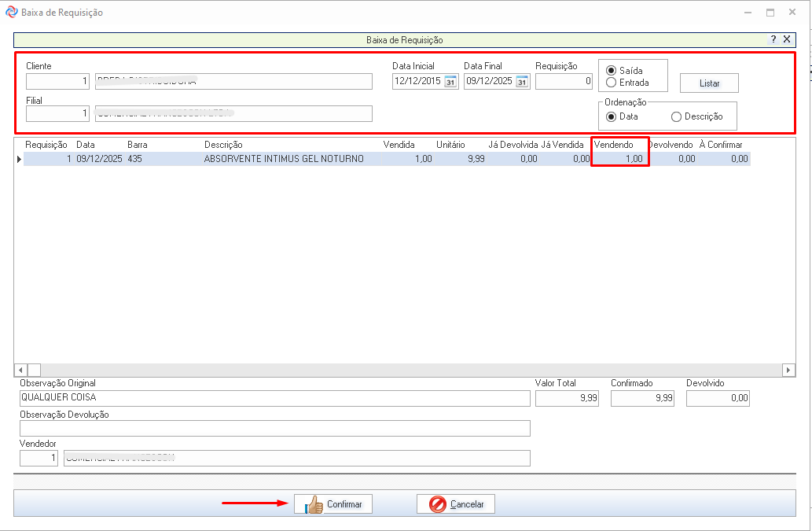Click the Cliente code field

click(57, 82)
